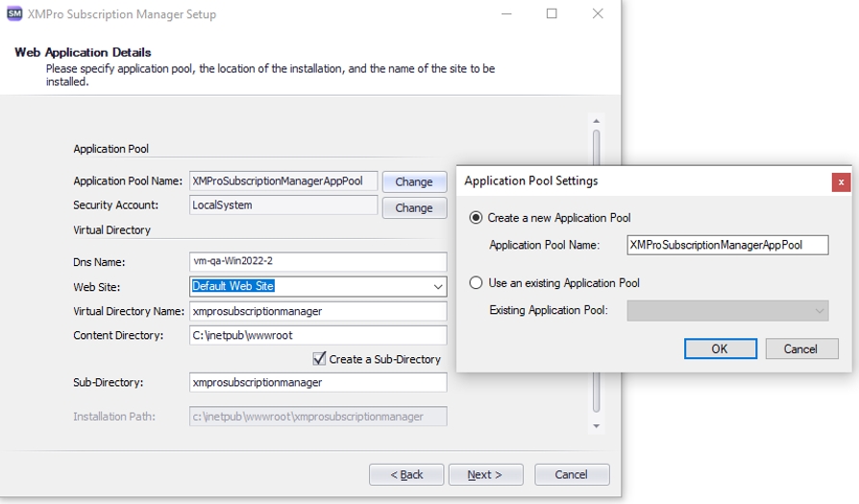Click the Sub-Directory input field
Screen dimensions: 859x504
click(318, 382)
